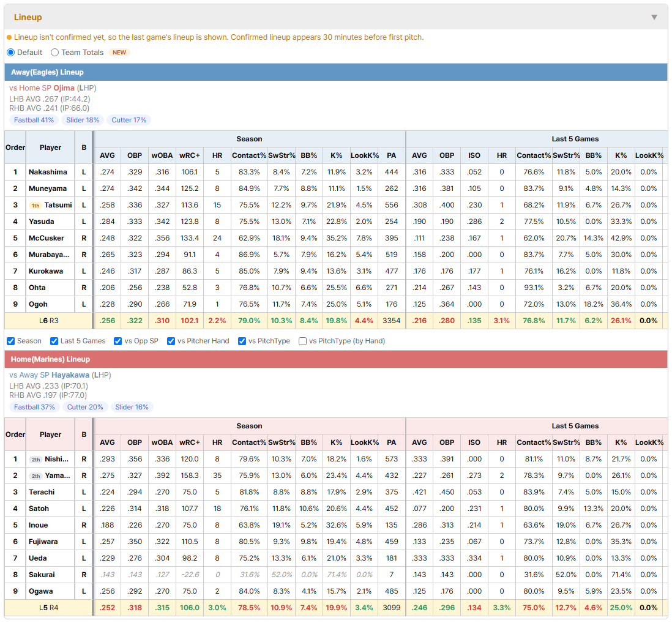Select player Muneyama in the lineup
The width and height of the screenshot is (672, 623).
(48, 188)
